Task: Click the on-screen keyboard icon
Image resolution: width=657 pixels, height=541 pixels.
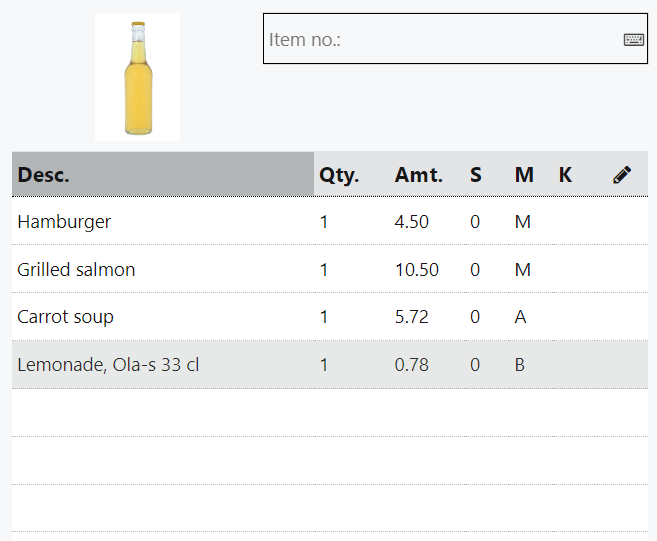Action: (634, 40)
